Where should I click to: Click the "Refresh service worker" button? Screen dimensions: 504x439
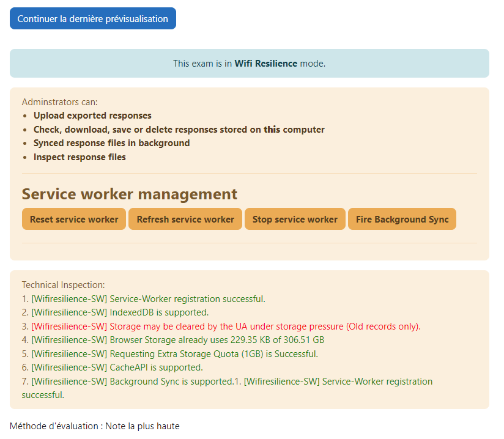tap(185, 219)
